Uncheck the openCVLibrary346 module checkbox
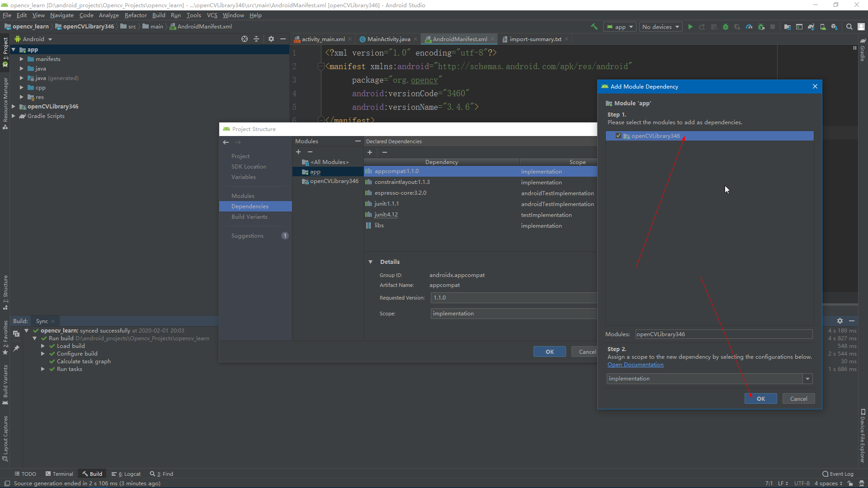Image resolution: width=868 pixels, height=488 pixels. pos(618,136)
